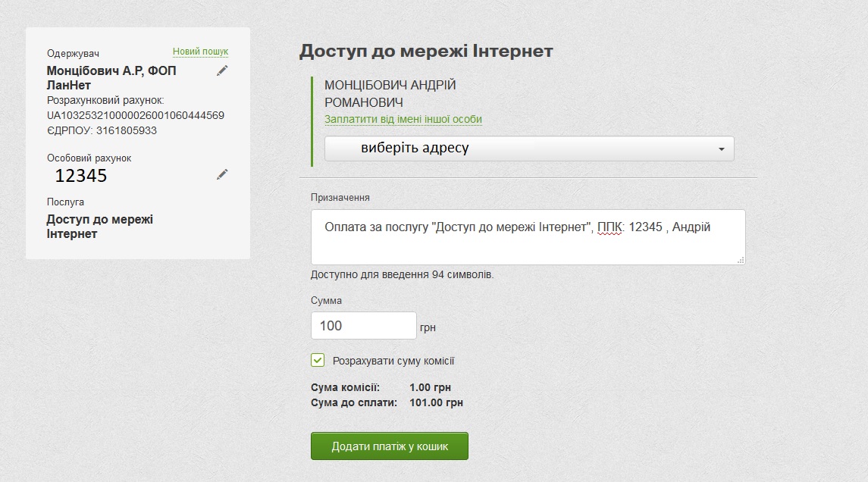Open the виберіть адресу dropdown
868x482 pixels.
(x=529, y=149)
